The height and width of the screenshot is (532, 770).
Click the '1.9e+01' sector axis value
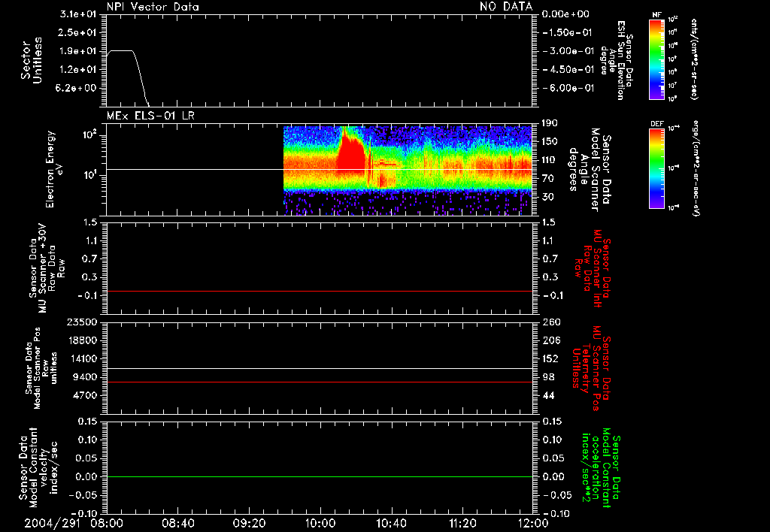tap(78, 50)
